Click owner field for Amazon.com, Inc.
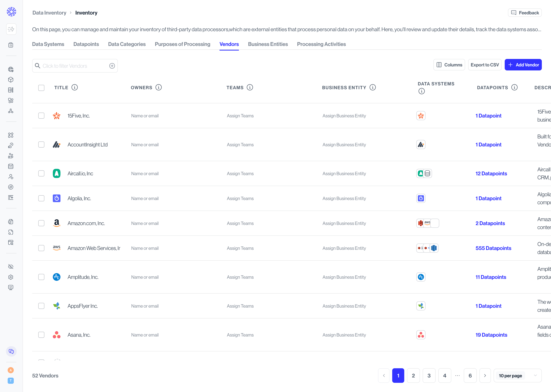Image resolution: width=551 pixels, height=392 pixels. [145, 223]
